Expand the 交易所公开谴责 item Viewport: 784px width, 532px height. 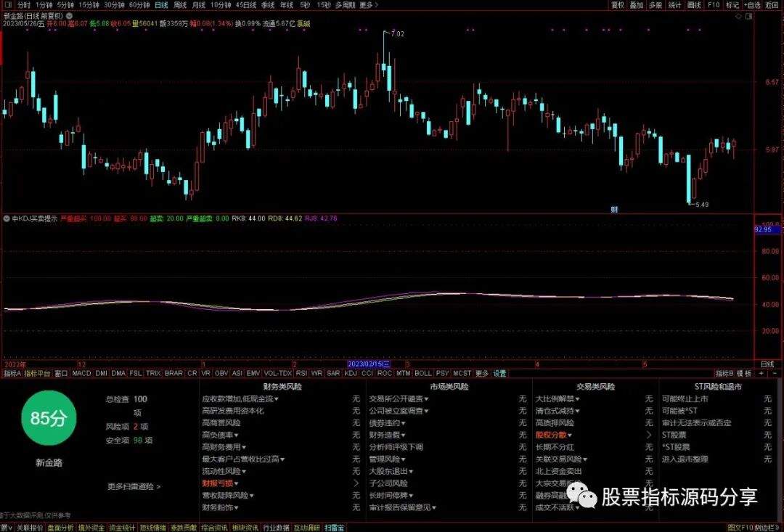tap(399, 399)
